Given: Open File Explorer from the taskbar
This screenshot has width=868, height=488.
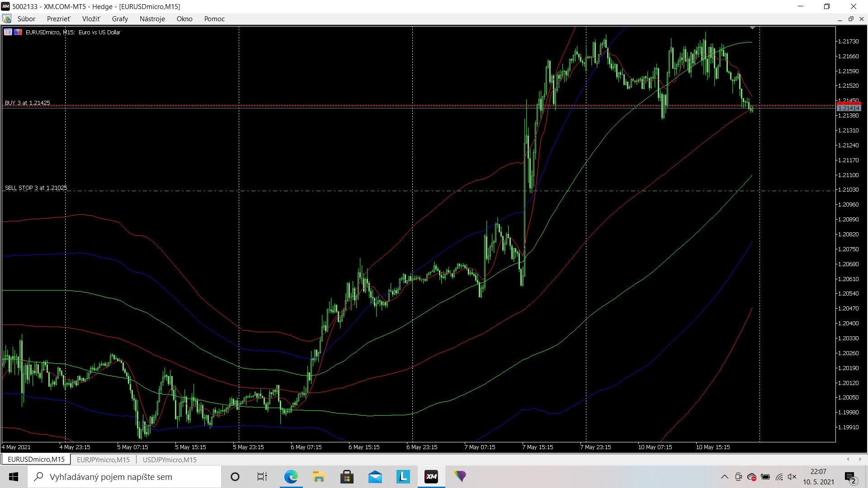Looking at the screenshot, I should coord(319,477).
